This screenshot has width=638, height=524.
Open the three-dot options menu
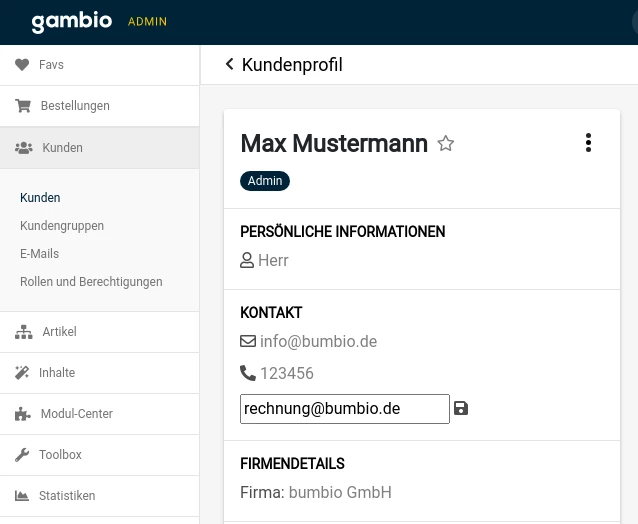(588, 143)
